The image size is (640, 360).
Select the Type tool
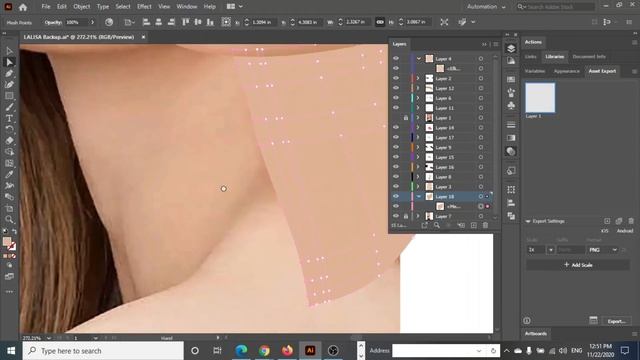[9, 118]
